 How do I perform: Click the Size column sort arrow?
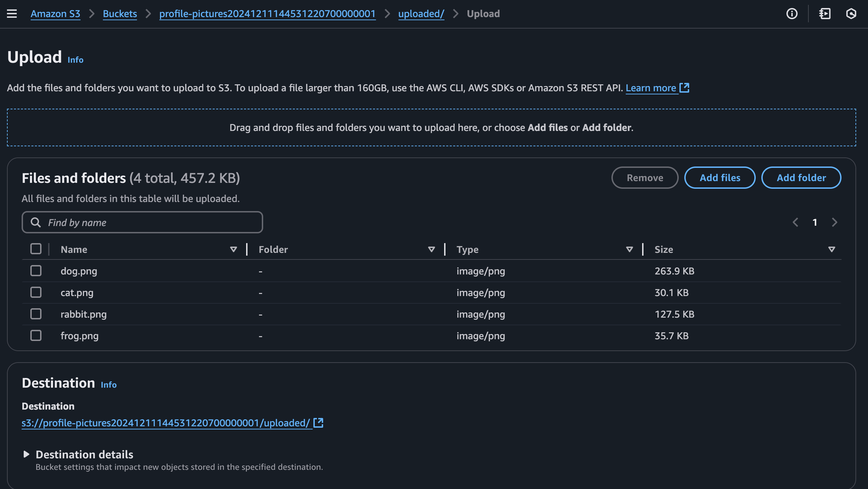tap(832, 249)
